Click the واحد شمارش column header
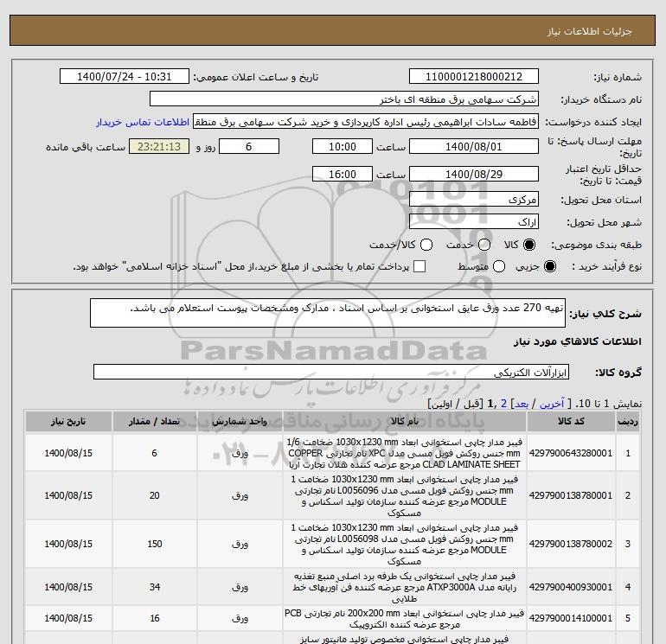The width and height of the screenshot is (666, 644). [x=240, y=422]
